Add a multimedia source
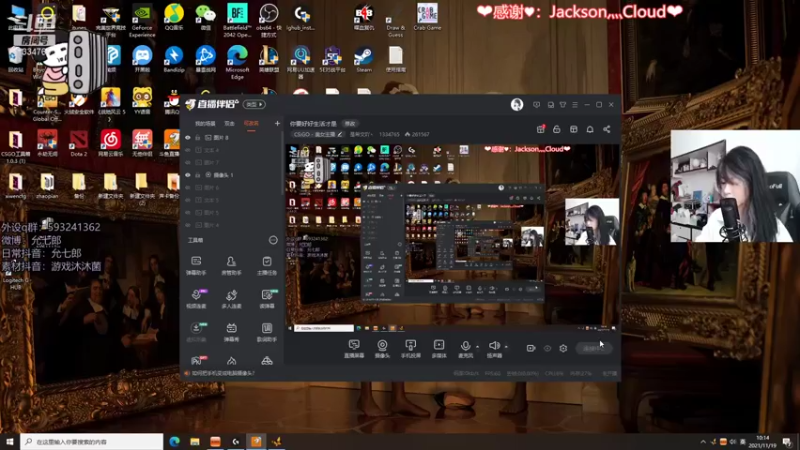Viewport: 800px width, 450px height. 439,348
